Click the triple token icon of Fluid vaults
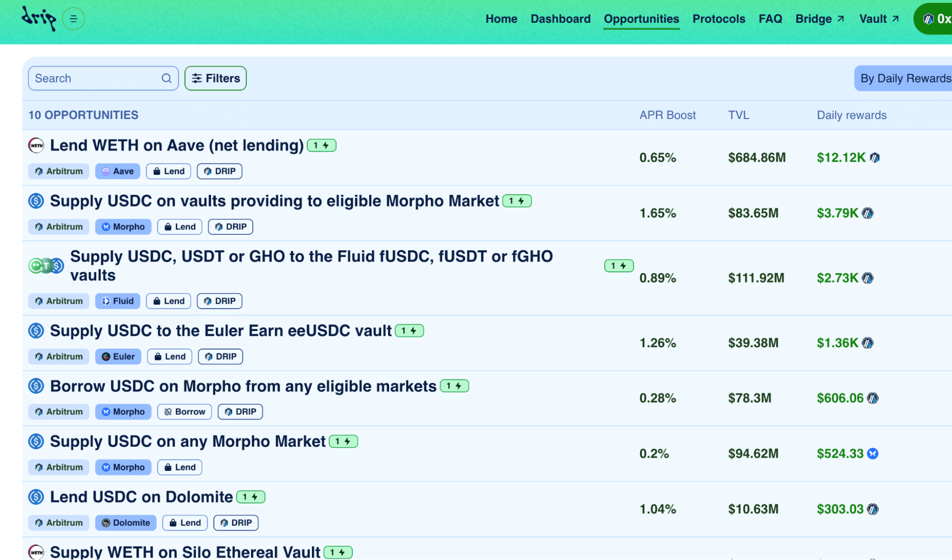 click(x=46, y=266)
